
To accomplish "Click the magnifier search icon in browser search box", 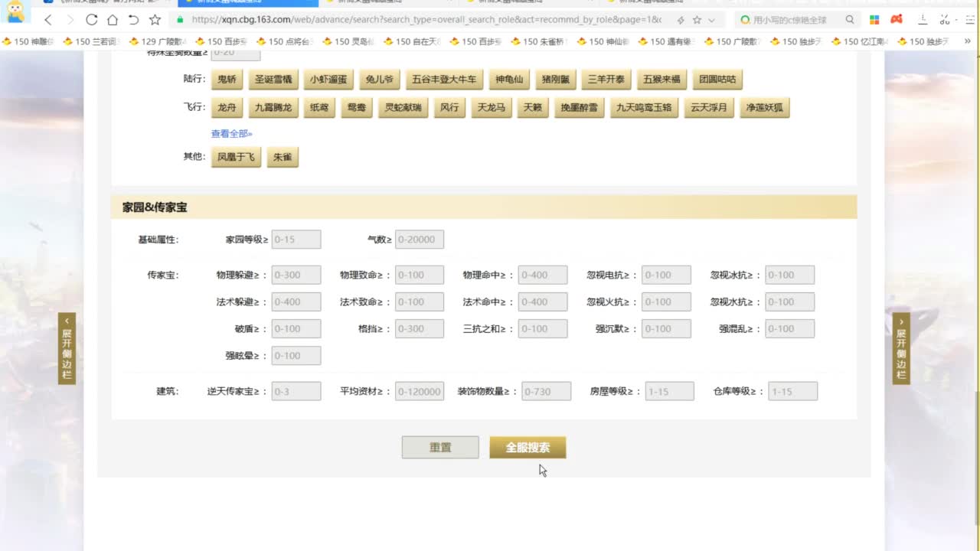I will (x=850, y=20).
